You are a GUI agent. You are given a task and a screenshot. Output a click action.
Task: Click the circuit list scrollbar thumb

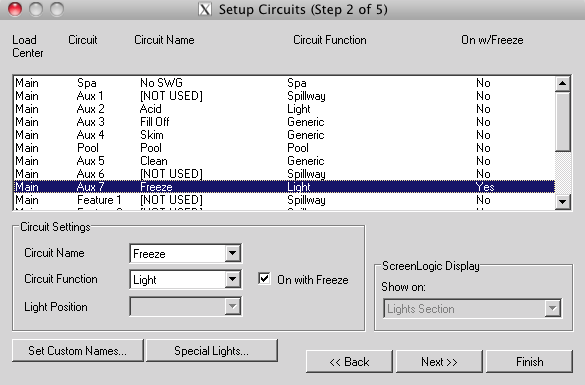click(563, 122)
